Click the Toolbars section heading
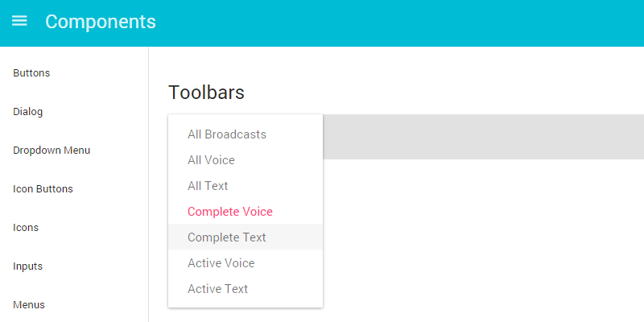The height and width of the screenshot is (322, 644). click(206, 93)
